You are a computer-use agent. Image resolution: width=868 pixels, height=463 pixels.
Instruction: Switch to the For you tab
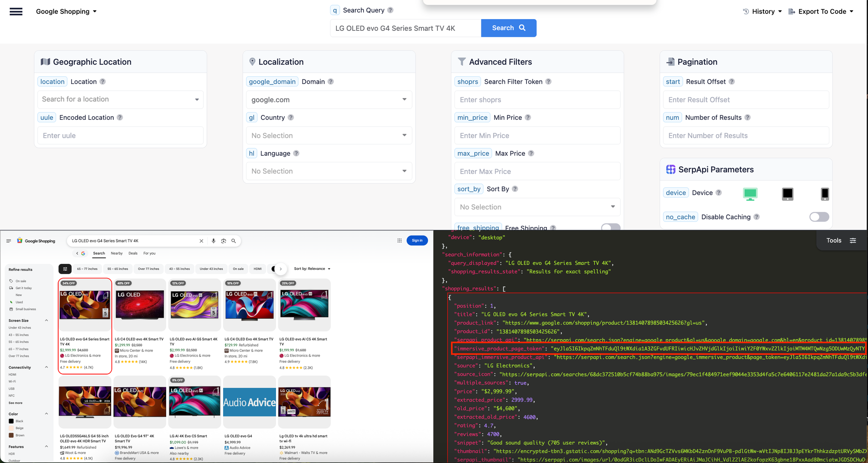click(149, 253)
